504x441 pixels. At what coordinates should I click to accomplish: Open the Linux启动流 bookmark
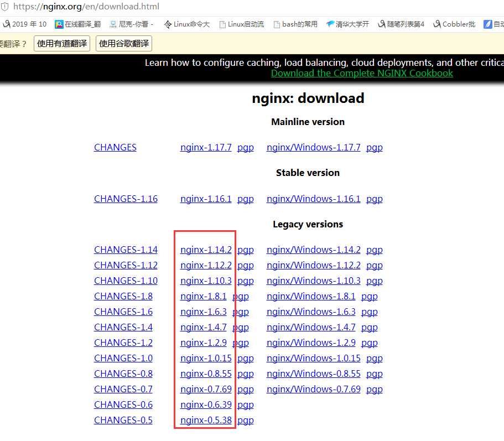coord(241,24)
